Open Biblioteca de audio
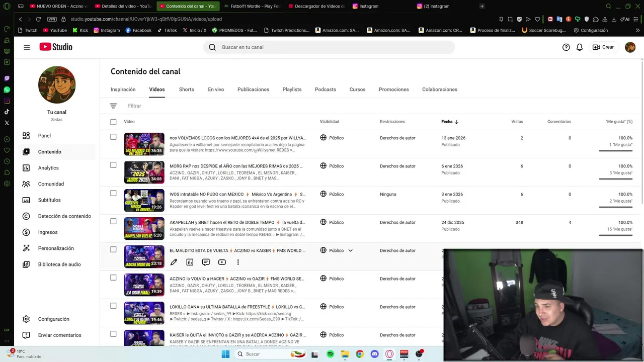 [57, 264]
